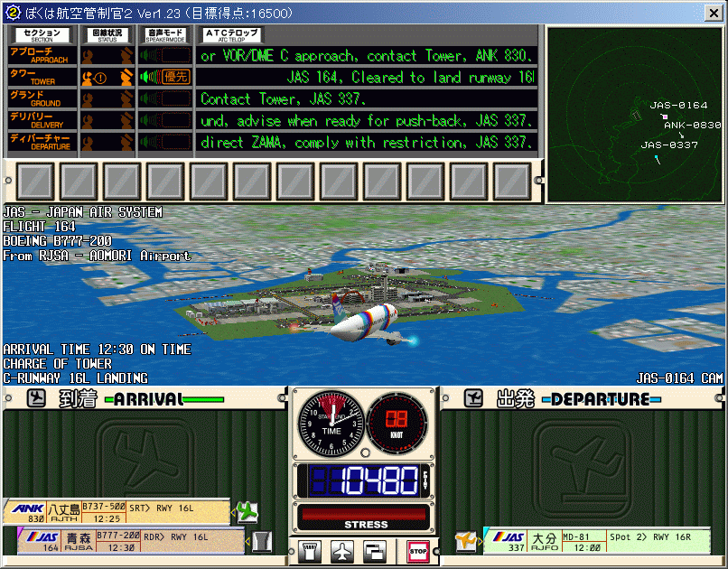
Task: Click the arrow marker next to JAS 164 strip
Action: pos(247,541)
